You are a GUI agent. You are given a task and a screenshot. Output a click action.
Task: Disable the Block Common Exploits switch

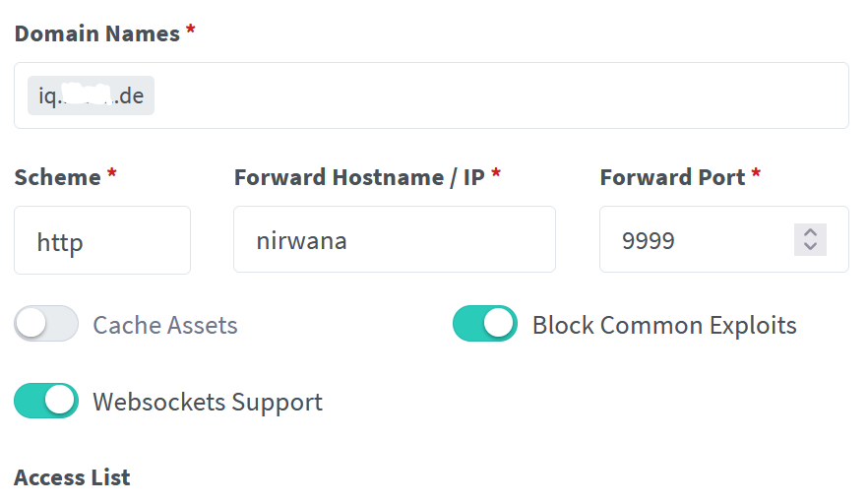[484, 324]
